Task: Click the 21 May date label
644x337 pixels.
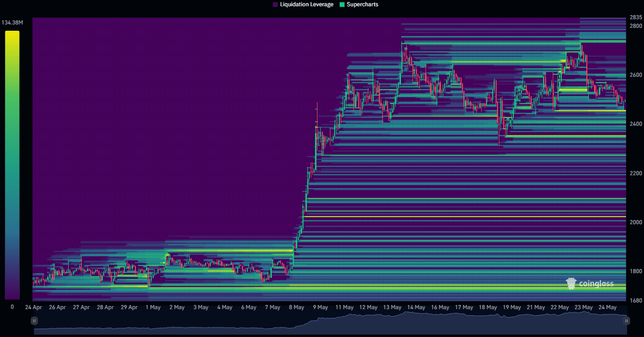Action: click(x=536, y=307)
